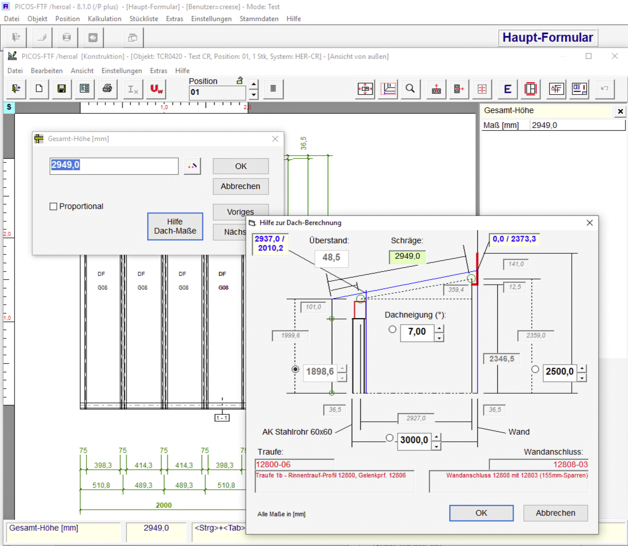Select the 2500,0 height radio button

[x=535, y=370]
